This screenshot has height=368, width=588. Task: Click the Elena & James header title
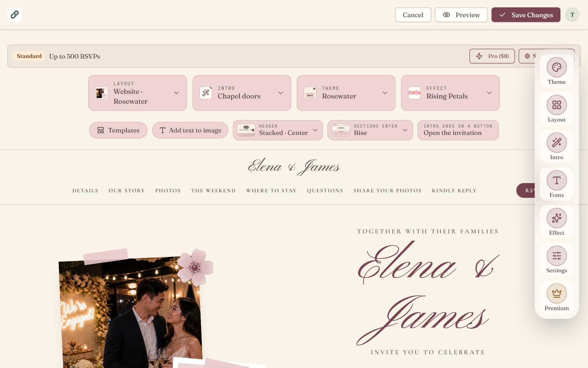294,167
